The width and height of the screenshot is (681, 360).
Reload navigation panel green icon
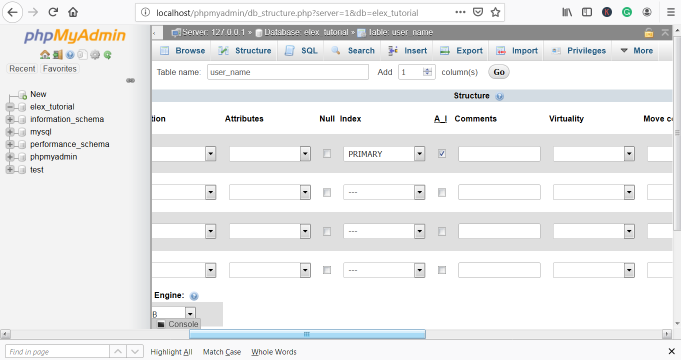pos(107,55)
